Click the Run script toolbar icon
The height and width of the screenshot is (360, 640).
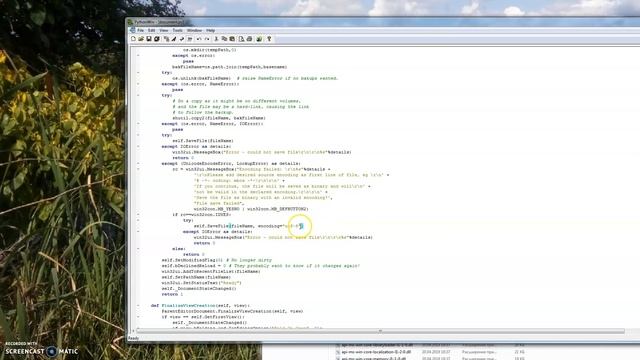point(174,39)
